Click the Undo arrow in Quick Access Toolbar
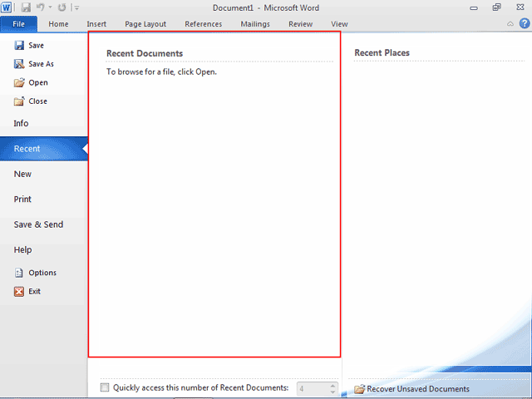 [x=41, y=7]
